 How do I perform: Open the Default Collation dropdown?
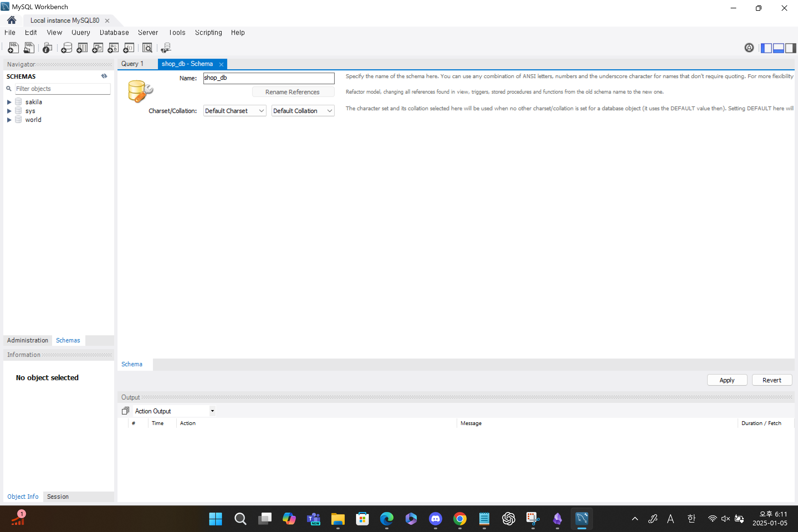pos(303,111)
